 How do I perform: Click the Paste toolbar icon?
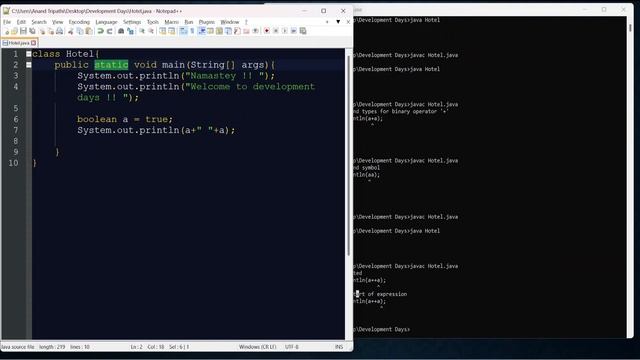(89, 31)
